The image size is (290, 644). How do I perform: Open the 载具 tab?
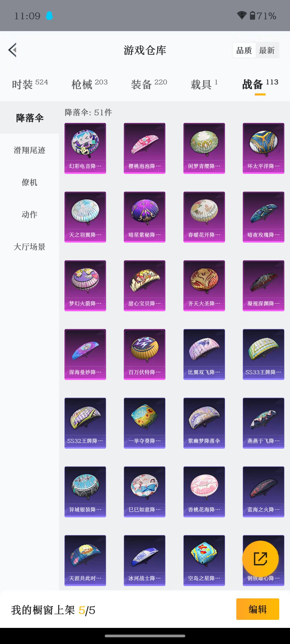204,84
